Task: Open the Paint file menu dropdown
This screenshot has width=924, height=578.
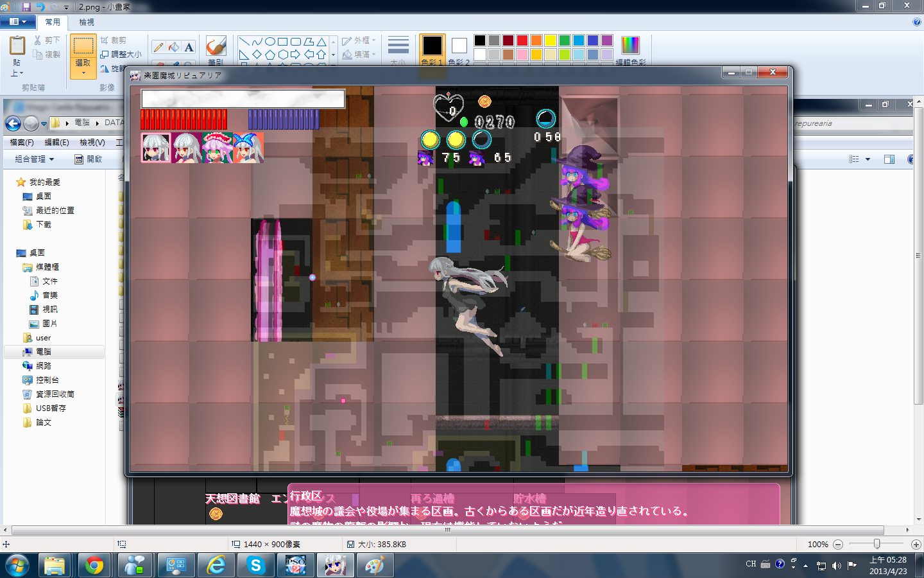Action: pyautogui.click(x=17, y=22)
